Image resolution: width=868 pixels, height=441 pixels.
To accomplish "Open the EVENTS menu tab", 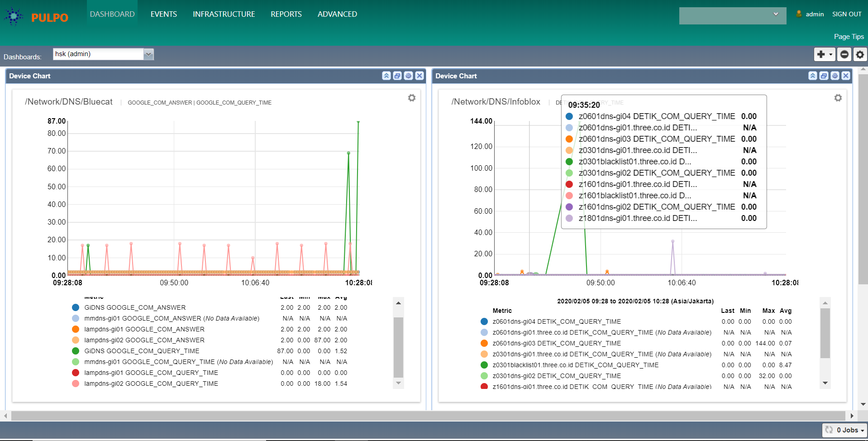I will pos(163,14).
